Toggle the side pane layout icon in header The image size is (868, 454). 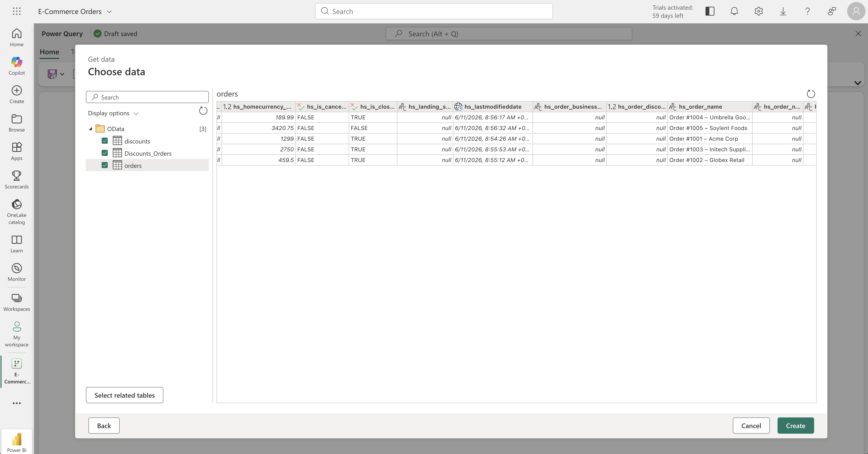coord(710,11)
